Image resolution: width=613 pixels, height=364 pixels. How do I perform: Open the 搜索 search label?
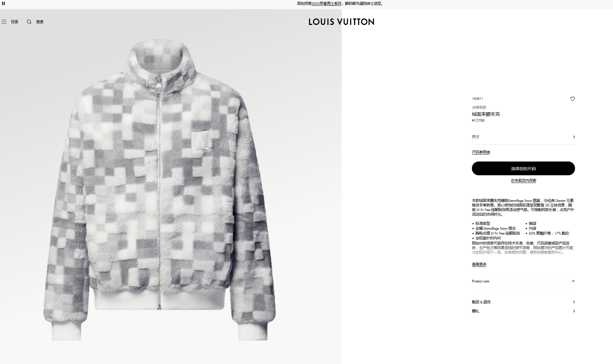point(40,22)
